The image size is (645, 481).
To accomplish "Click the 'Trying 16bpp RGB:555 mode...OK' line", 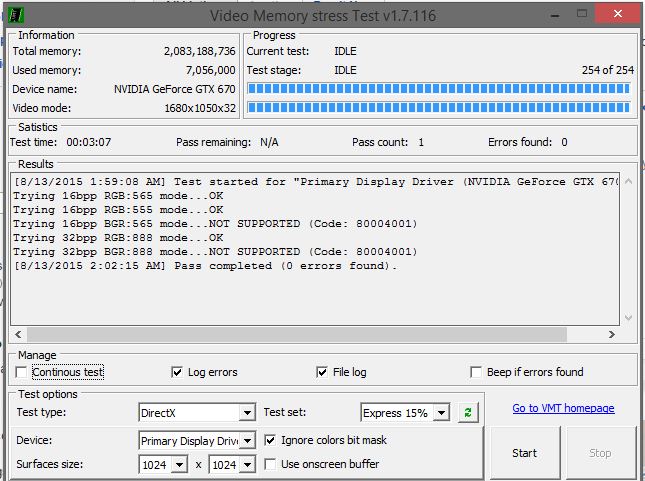I will 118,210.
